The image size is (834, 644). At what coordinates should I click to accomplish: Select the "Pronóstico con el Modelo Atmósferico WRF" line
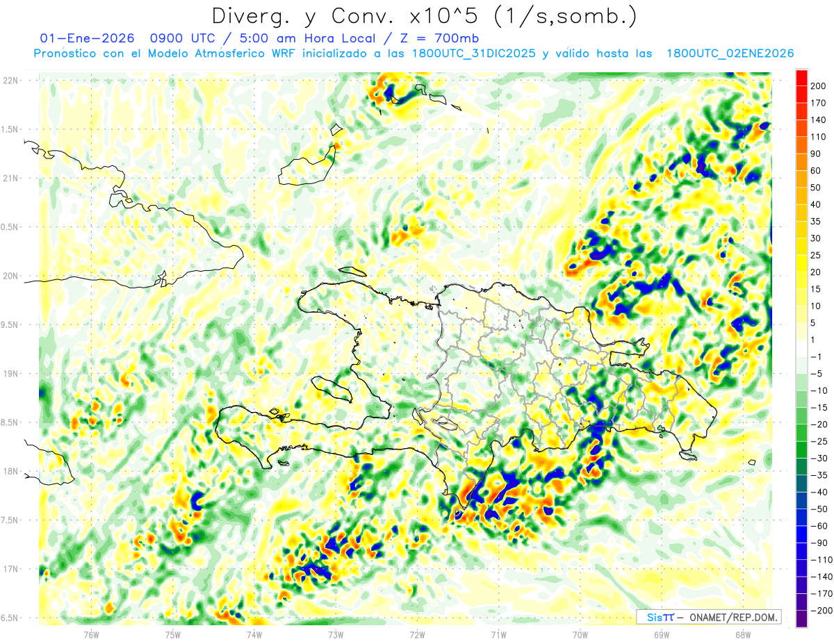164,53
